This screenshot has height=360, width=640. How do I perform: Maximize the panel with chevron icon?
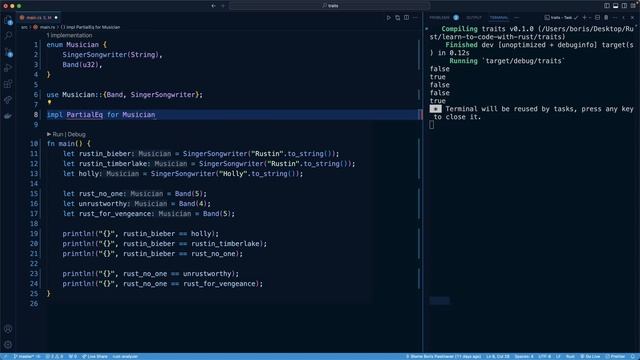624,18
